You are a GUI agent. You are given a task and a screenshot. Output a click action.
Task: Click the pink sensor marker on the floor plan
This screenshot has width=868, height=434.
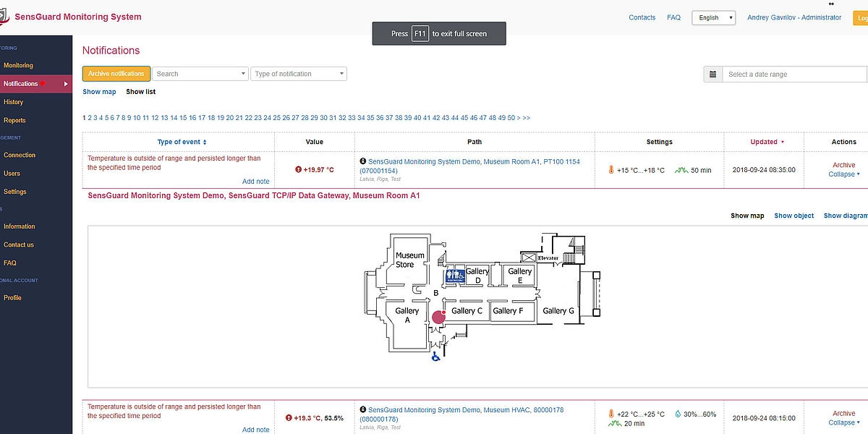[438, 316]
